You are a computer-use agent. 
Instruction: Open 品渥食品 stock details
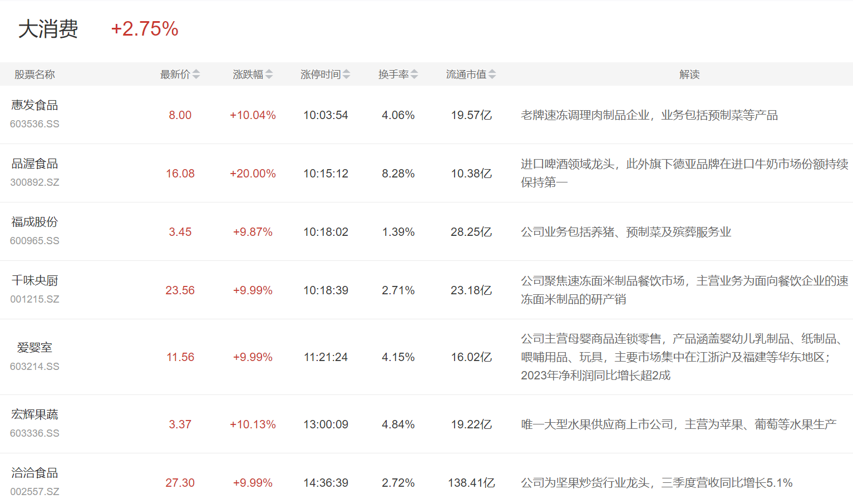pos(34,164)
